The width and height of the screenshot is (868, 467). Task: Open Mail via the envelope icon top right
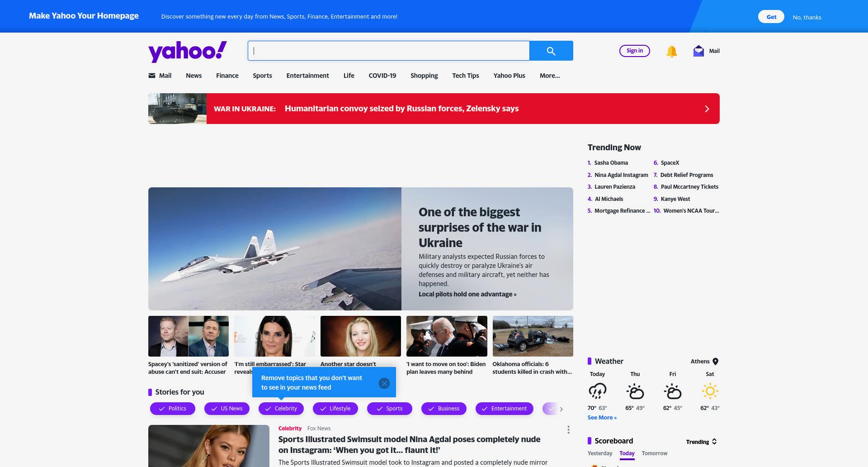click(698, 51)
